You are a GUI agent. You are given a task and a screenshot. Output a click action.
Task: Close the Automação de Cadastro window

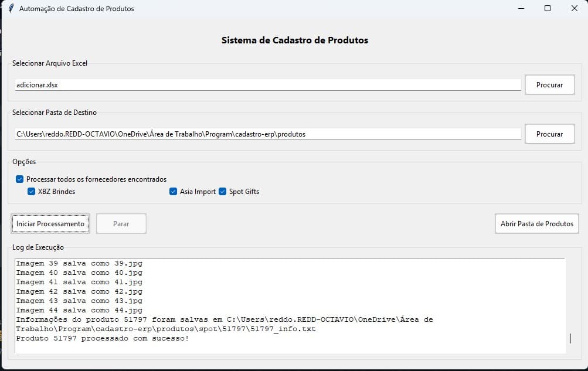[x=574, y=9]
